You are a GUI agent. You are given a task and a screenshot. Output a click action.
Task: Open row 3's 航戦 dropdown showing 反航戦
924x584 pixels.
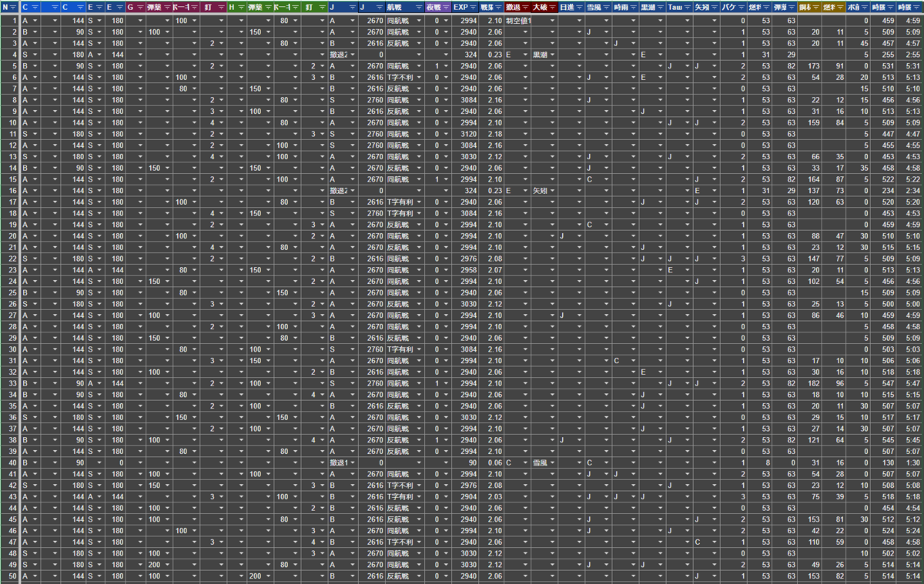pyautogui.click(x=418, y=43)
